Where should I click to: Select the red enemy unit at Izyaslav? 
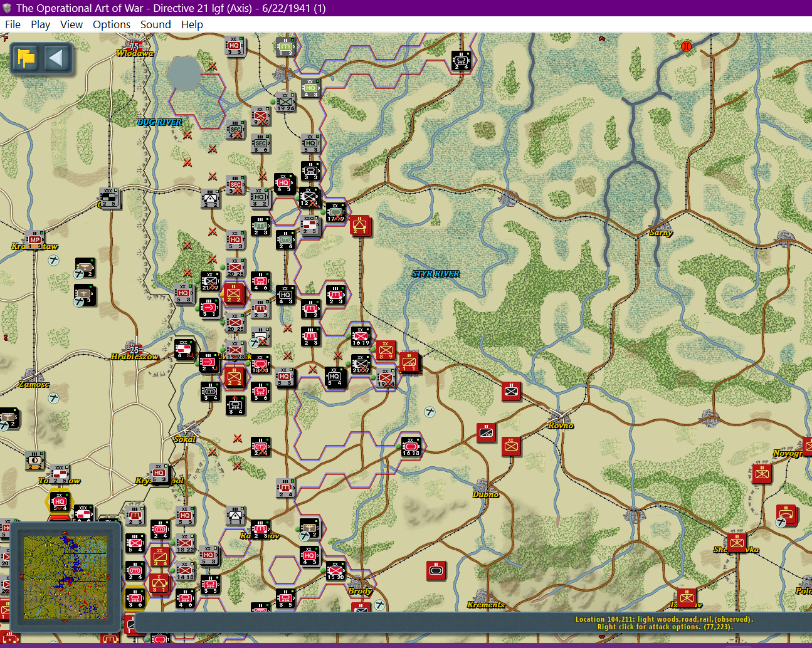pos(687,598)
